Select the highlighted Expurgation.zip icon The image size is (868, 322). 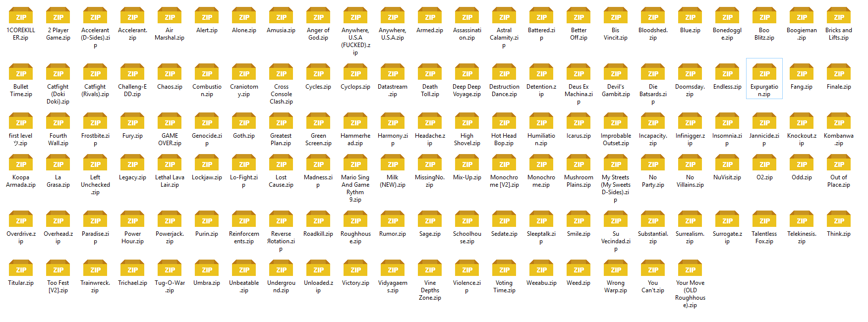[764, 72]
